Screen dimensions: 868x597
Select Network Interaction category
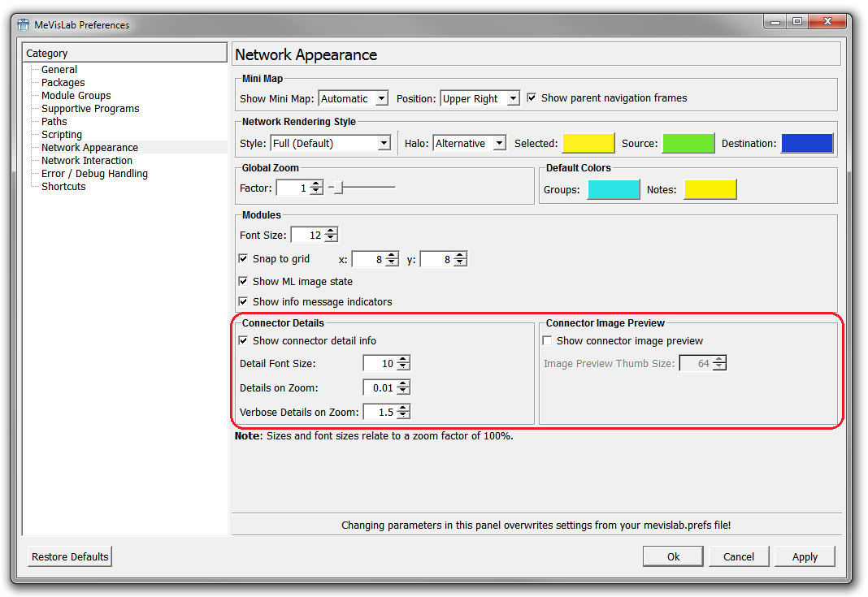coord(87,161)
